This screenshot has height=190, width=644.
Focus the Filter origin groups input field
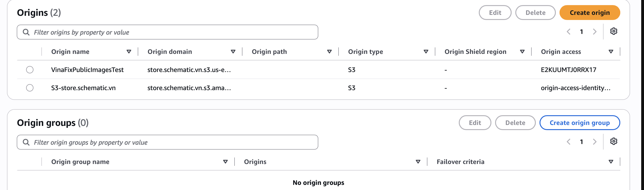click(168, 142)
